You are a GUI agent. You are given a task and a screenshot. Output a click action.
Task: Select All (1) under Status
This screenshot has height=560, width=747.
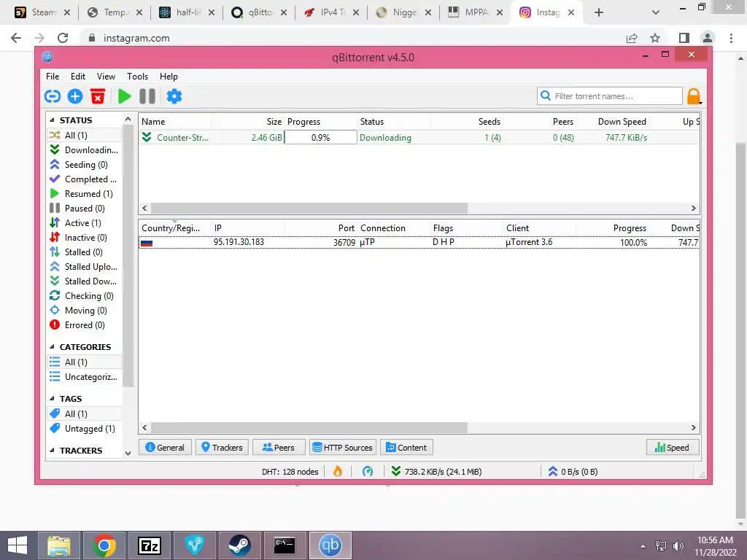[x=85, y=135]
